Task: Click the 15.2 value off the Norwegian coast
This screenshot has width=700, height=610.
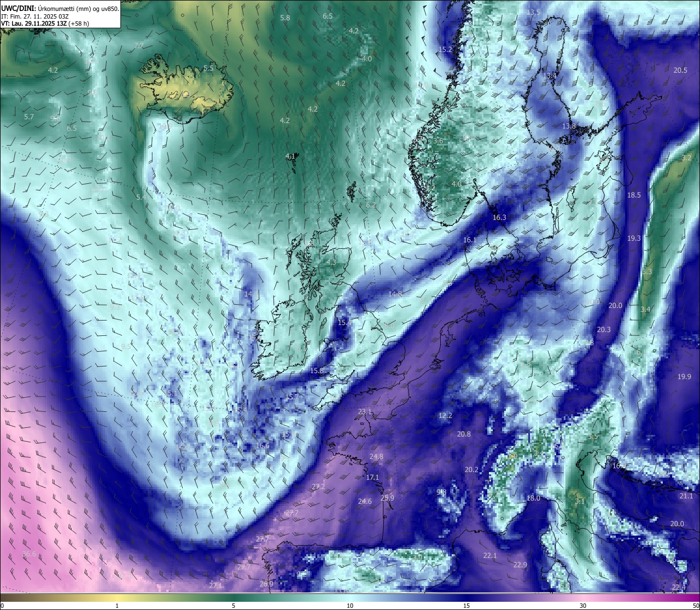Action: click(445, 49)
